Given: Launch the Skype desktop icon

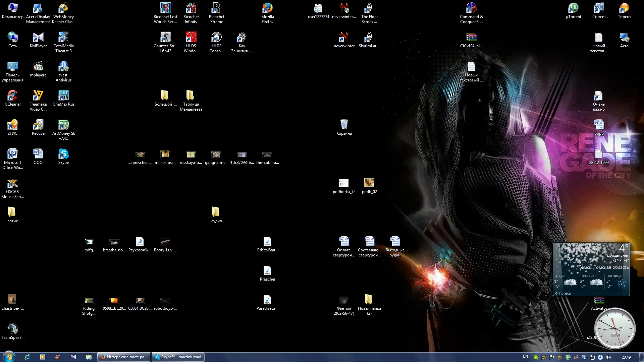Looking at the screenshot, I should tap(63, 154).
